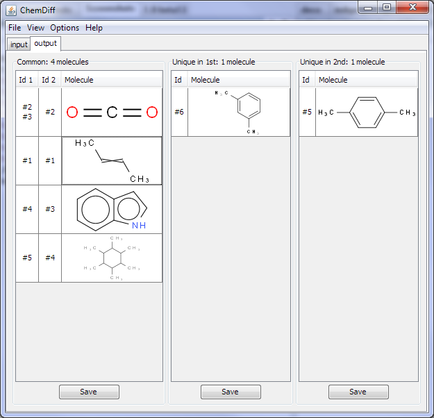Click the Id 2 column header
Screen dimensions: 434x418
[x=50, y=80]
